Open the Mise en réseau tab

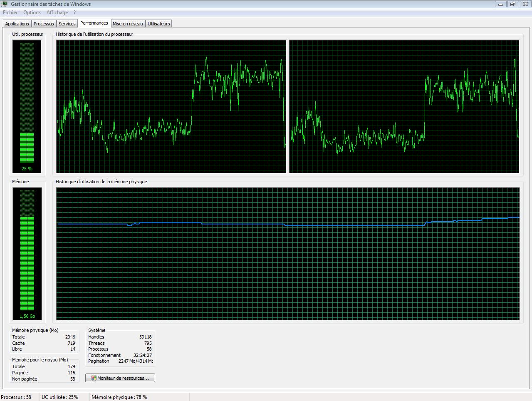128,24
